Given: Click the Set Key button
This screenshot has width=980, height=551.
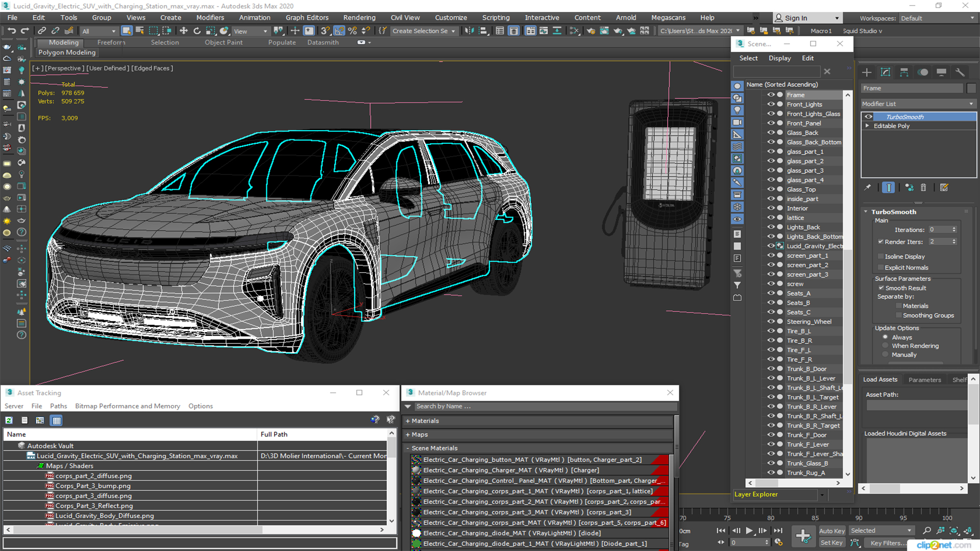Looking at the screenshot, I should 831,543.
